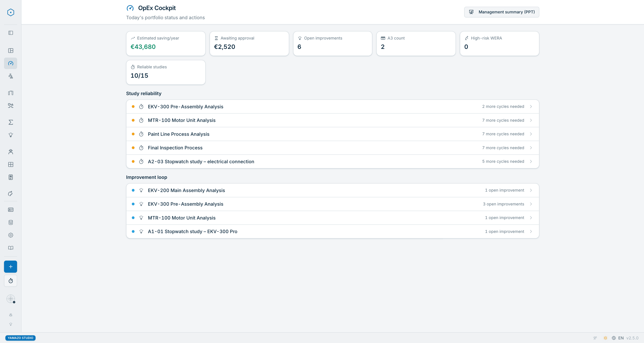Open the worker with helmet sidebar icon
This screenshot has height=343, width=644.
[x=11, y=152]
